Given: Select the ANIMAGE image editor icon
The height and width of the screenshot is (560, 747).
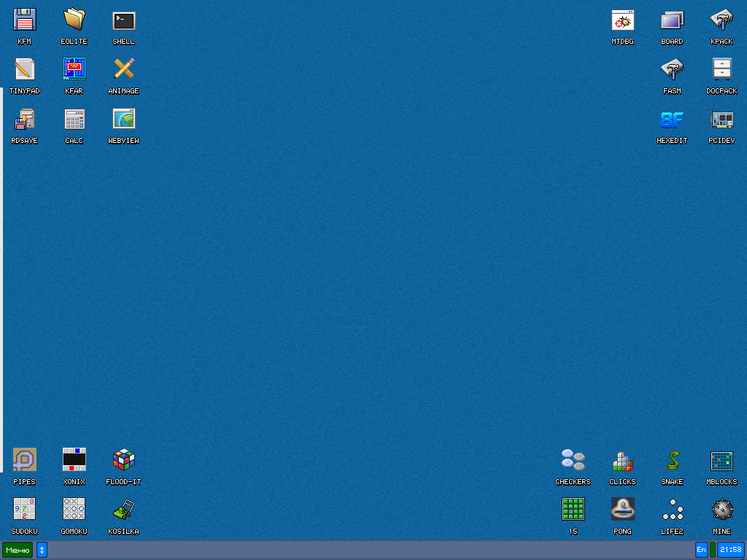Looking at the screenshot, I should (124, 70).
